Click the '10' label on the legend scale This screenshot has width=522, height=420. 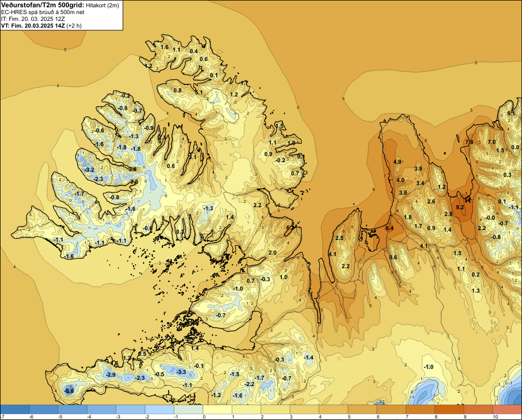point(495,417)
